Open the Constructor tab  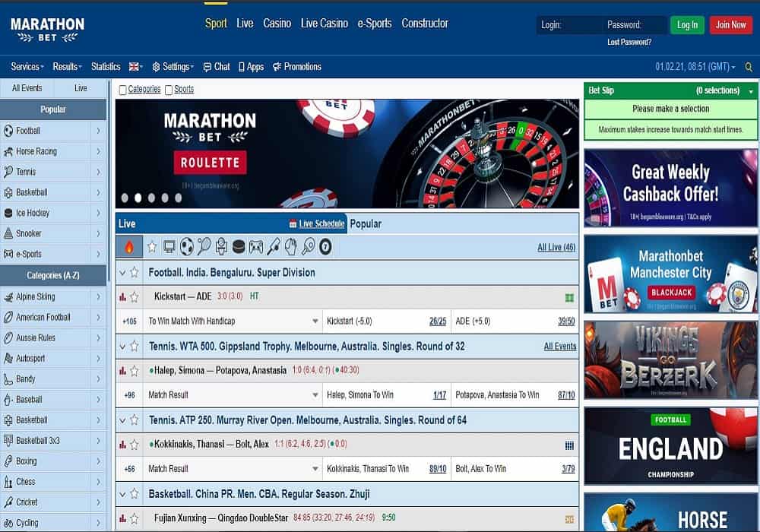tap(425, 24)
